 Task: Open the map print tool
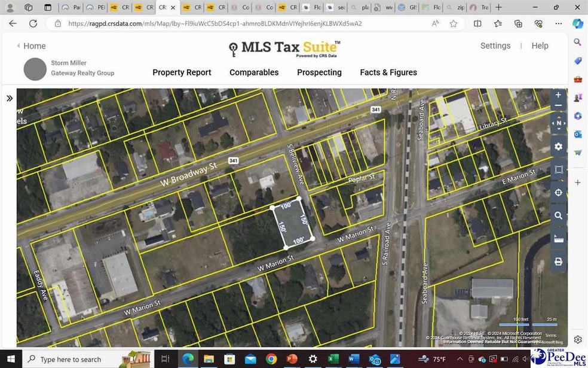tap(558, 261)
